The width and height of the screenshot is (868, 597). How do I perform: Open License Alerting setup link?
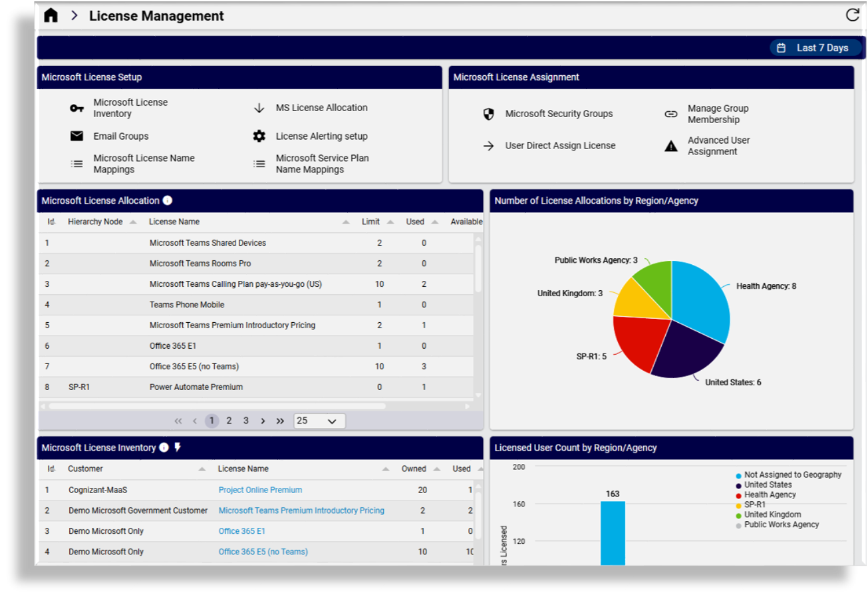click(322, 136)
